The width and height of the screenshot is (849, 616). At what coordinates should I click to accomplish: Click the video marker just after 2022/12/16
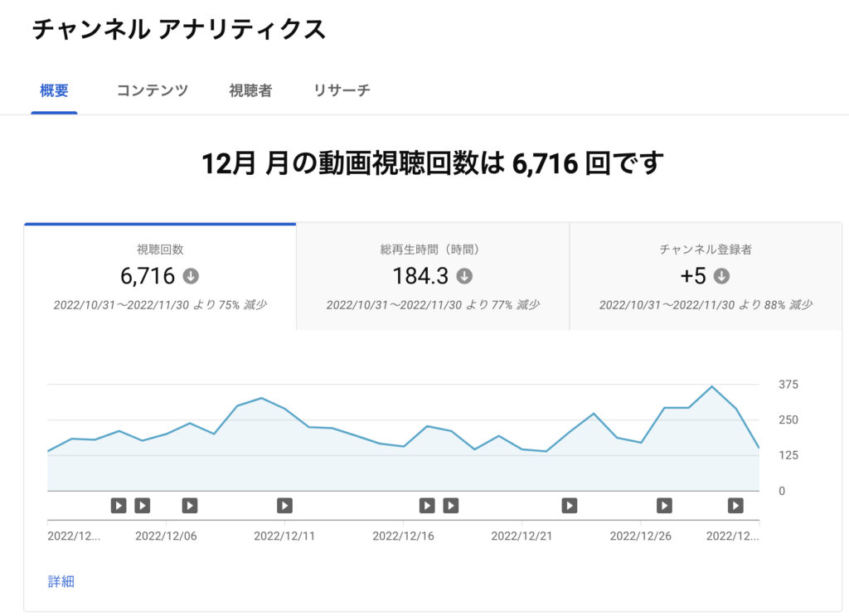pyautogui.click(x=427, y=505)
